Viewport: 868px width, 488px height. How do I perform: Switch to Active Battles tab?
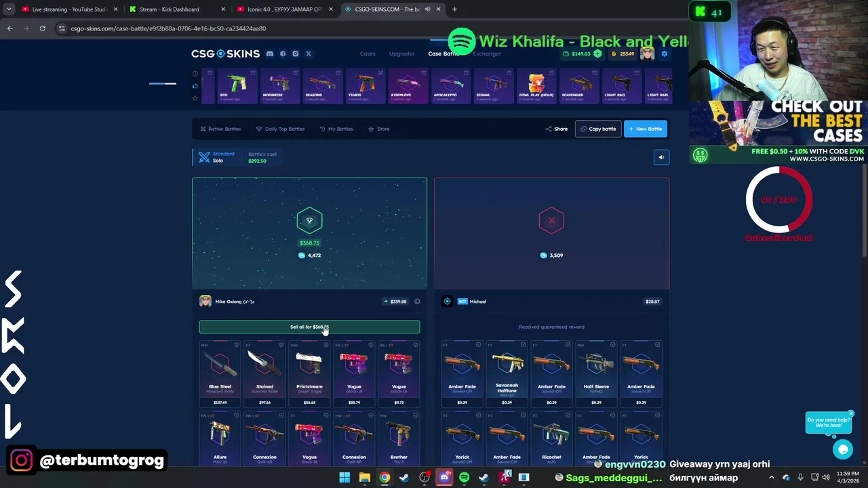coord(220,129)
